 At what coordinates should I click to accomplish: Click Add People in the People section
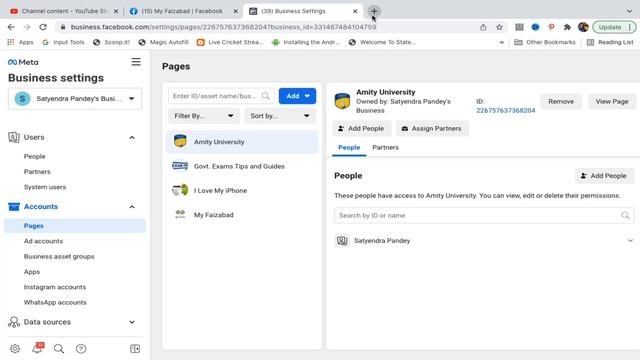pos(604,176)
